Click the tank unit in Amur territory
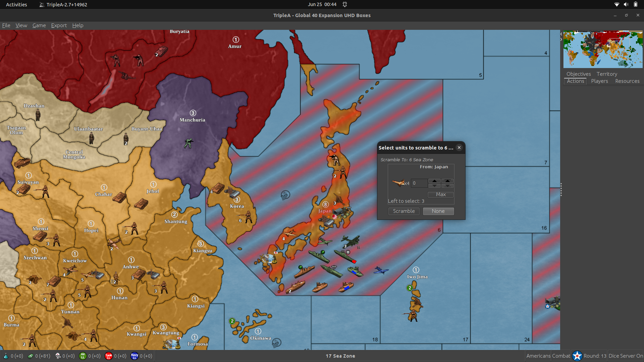 point(162,51)
